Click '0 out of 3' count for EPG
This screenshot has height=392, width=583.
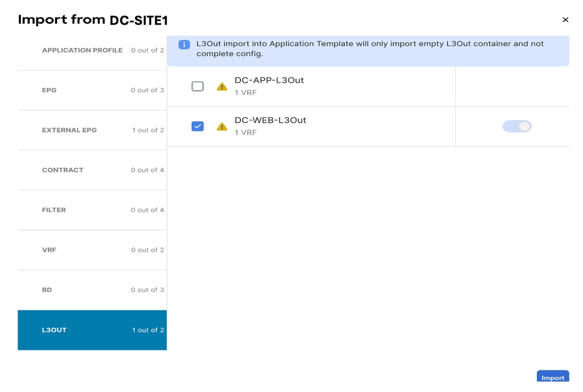tap(147, 90)
